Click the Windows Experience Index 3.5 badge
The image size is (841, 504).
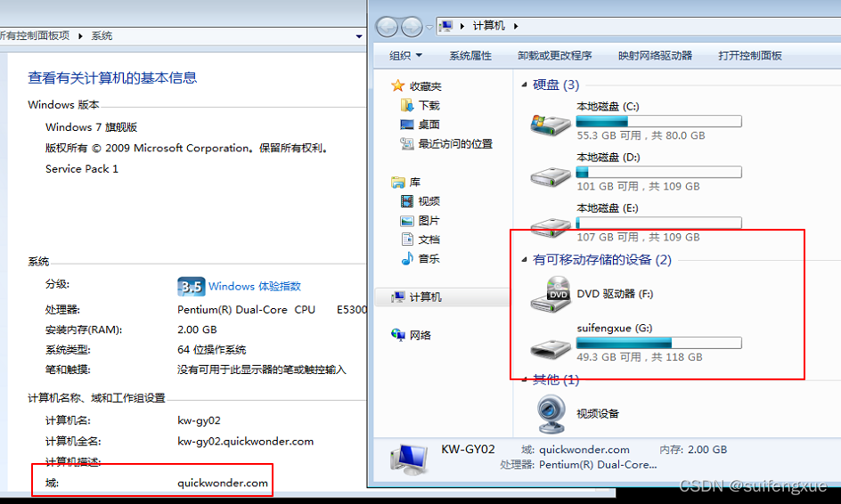191,286
